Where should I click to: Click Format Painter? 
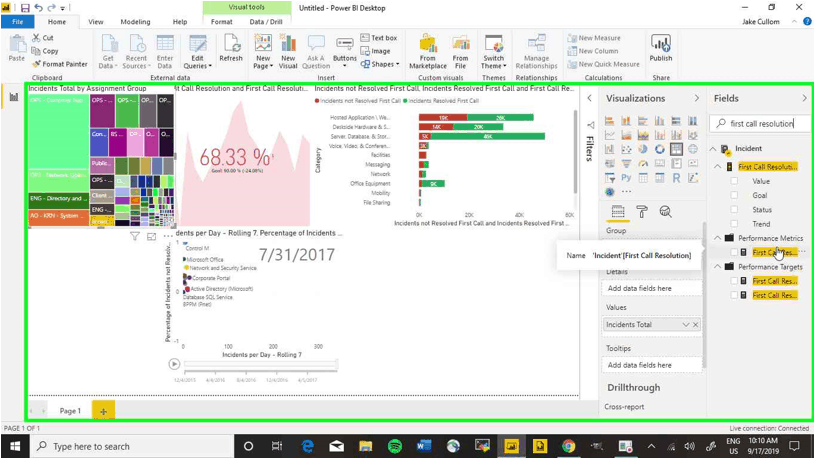pos(59,64)
